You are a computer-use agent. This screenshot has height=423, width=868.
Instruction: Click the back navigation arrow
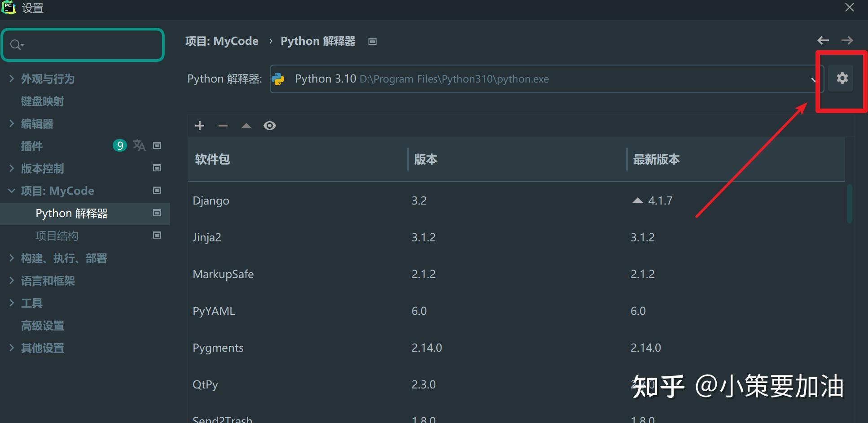[x=823, y=40]
